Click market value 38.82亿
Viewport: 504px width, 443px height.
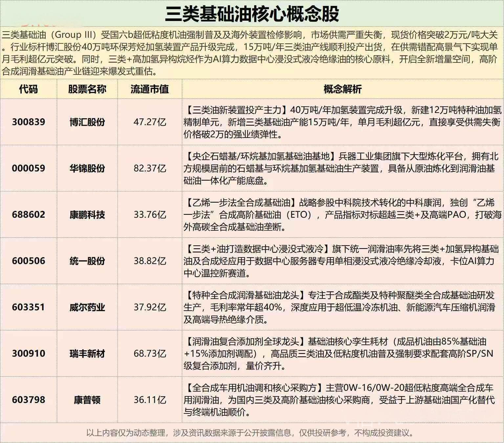[150, 261]
